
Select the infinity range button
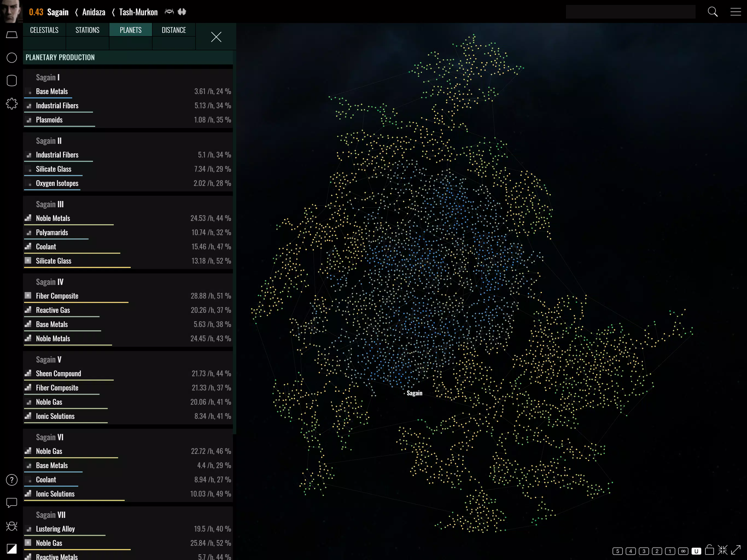point(683,551)
